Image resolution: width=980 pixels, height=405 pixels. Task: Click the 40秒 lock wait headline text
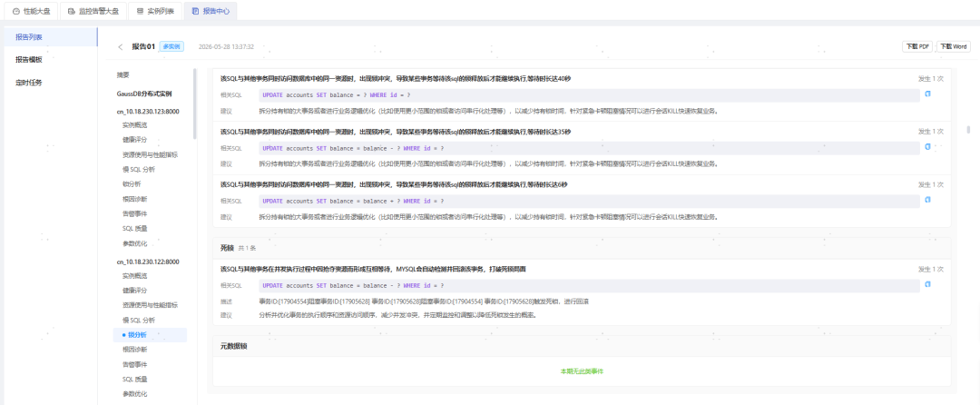click(396, 79)
